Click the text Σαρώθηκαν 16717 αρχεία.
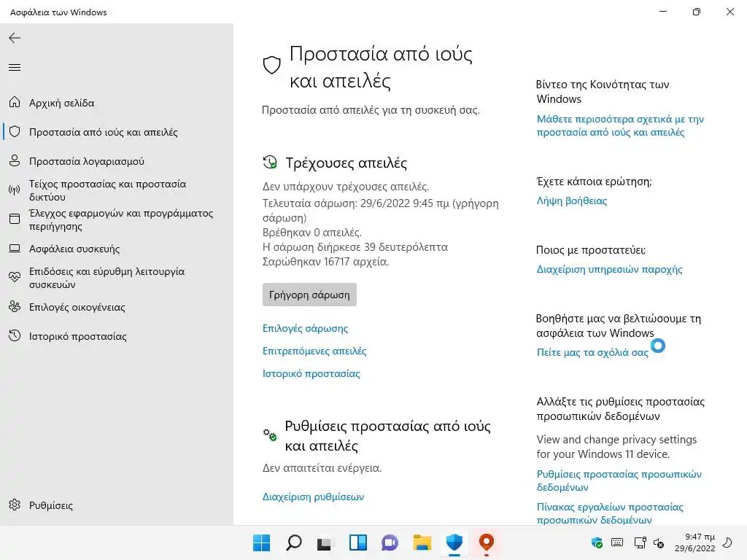 (325, 262)
